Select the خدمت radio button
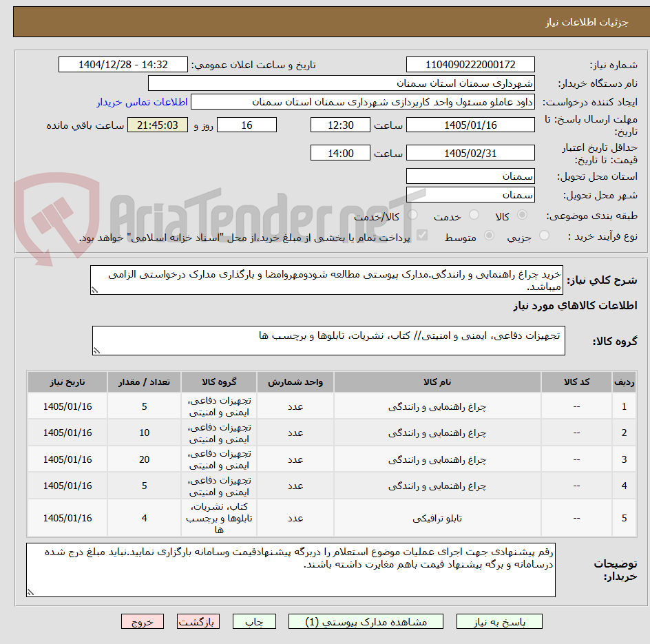 [474, 215]
